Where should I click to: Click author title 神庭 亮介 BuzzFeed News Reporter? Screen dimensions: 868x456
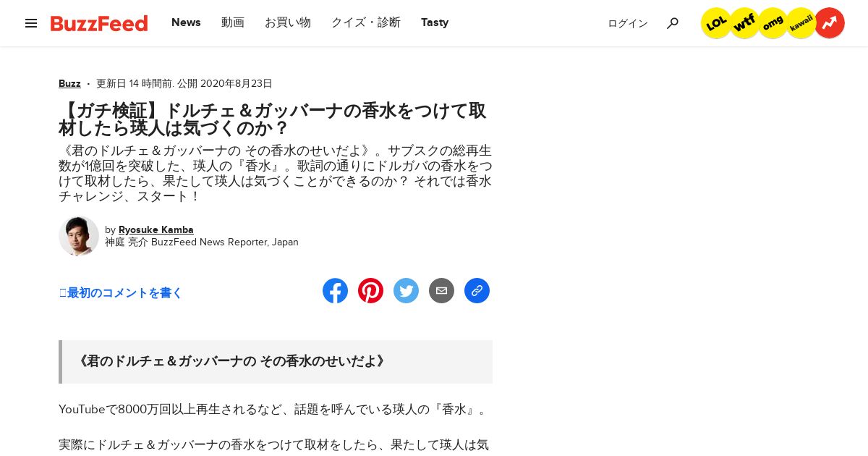[x=202, y=242]
